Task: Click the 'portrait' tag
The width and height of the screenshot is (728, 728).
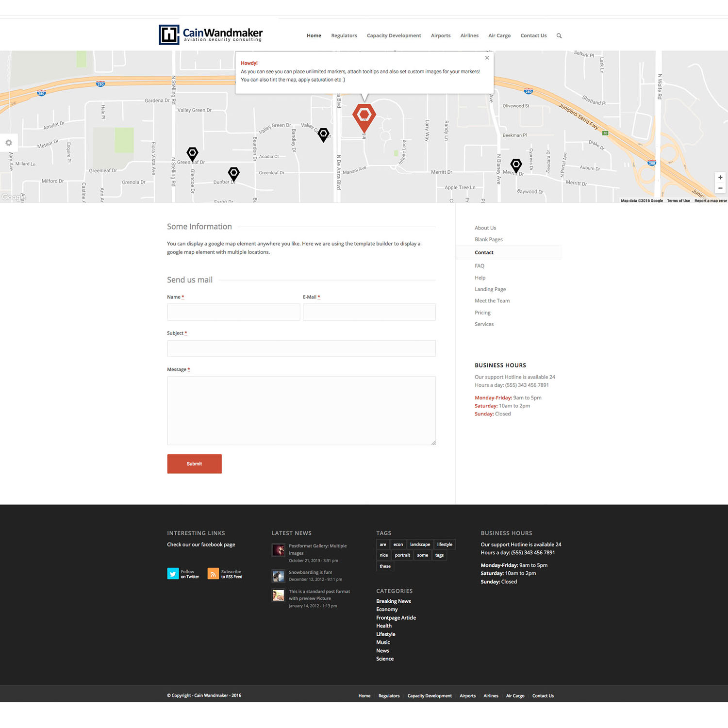Action: coord(402,555)
